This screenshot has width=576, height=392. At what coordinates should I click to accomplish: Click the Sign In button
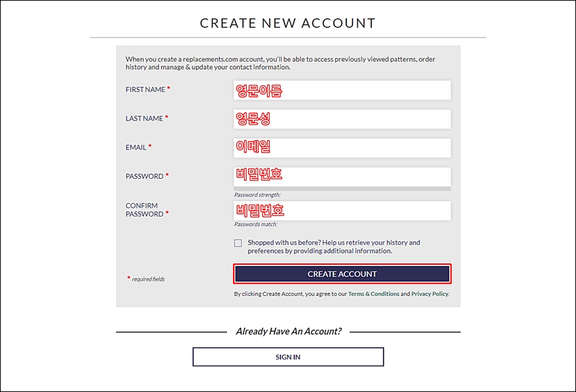point(288,357)
